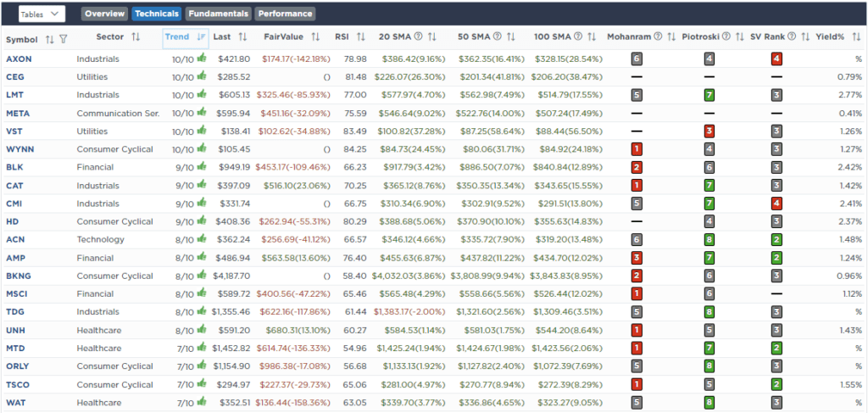The height and width of the screenshot is (413, 868).
Task: Click the thumbs-up icon in AXON row
Action: click(201, 58)
